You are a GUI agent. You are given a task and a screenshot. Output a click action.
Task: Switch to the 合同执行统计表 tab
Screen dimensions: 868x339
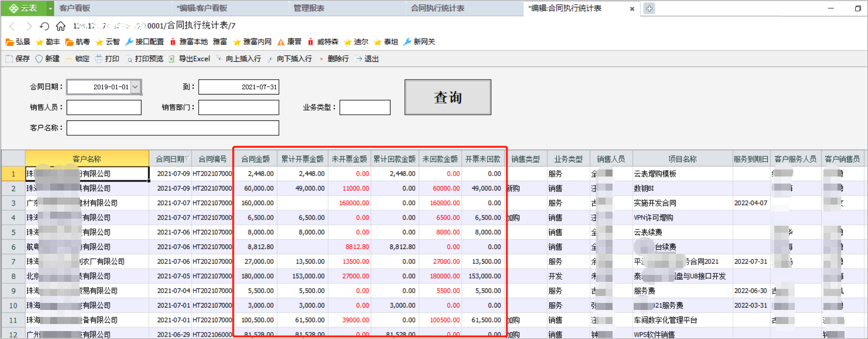[464, 8]
